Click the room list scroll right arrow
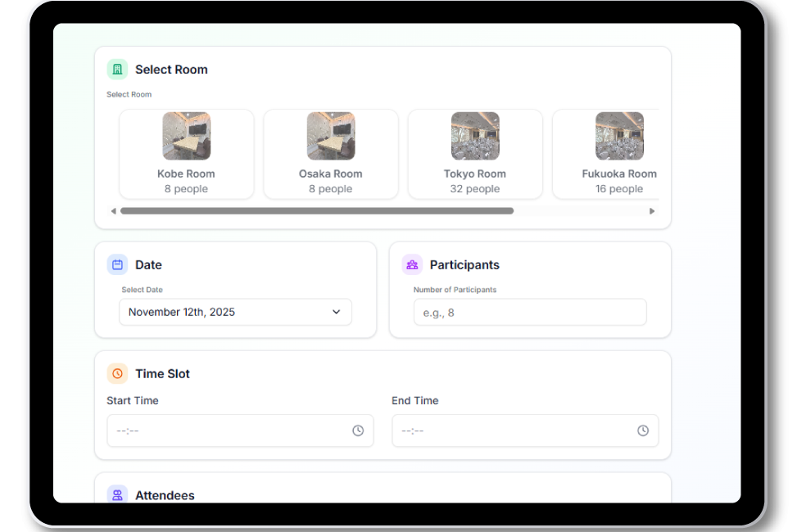 tap(652, 211)
